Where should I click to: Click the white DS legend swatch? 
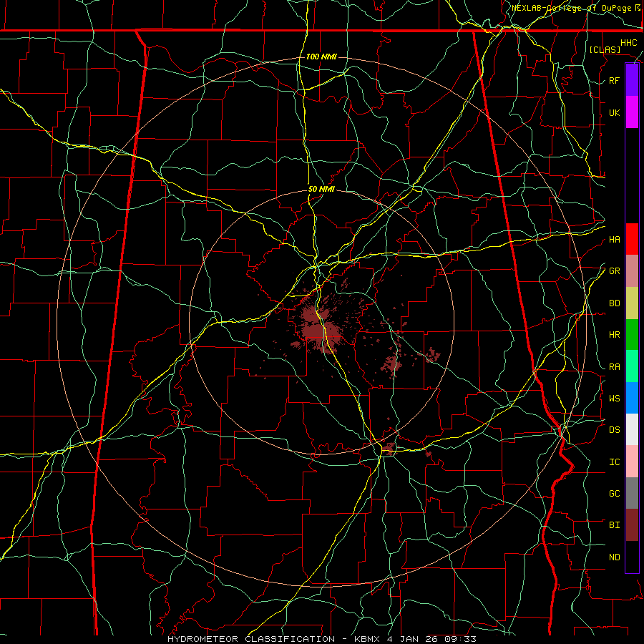coord(632,429)
